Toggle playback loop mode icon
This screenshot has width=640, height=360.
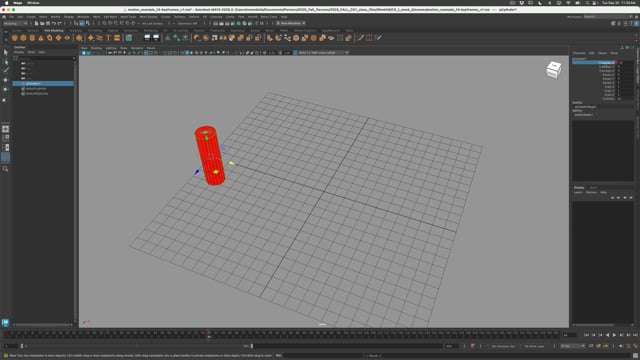click(591, 346)
